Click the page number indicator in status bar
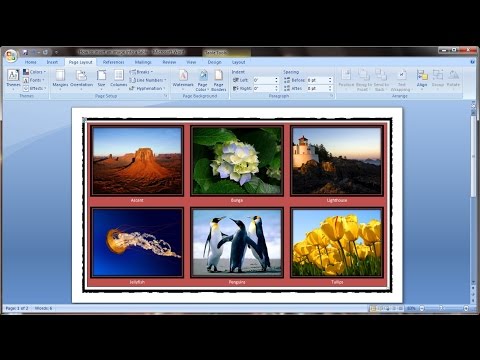Viewport: 480px width, 360px height. coord(17,308)
